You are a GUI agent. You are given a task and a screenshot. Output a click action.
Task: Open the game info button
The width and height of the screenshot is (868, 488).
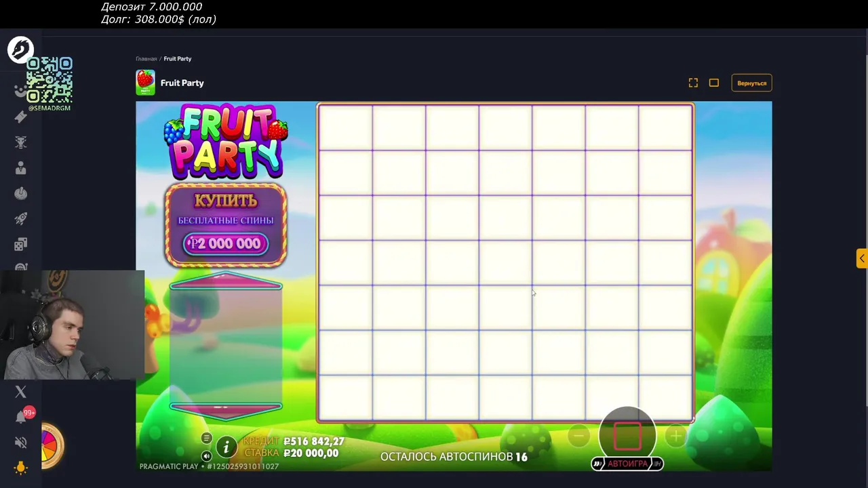[x=226, y=447]
